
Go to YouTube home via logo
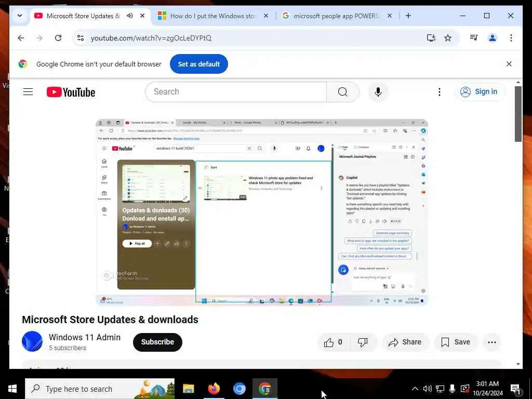click(x=71, y=92)
